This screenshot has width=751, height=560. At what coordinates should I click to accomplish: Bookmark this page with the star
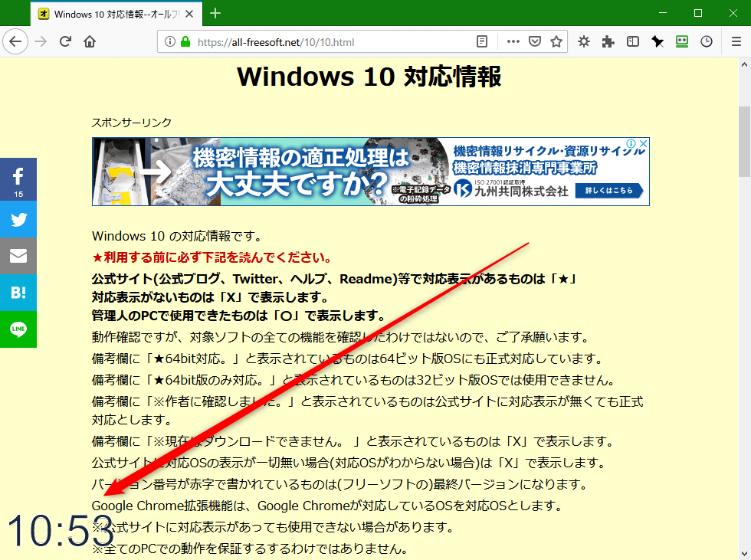556,41
